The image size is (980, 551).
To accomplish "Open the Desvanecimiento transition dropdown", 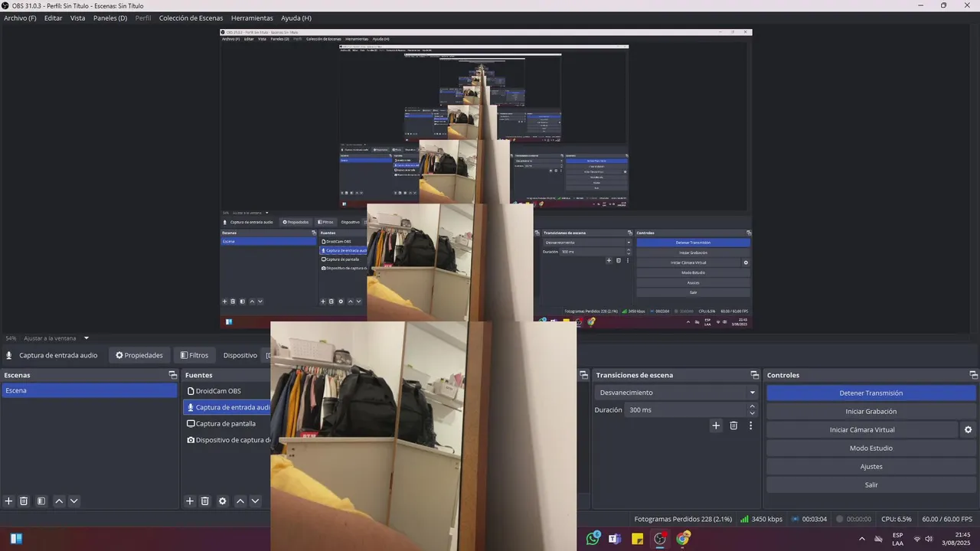I will 677,393.
